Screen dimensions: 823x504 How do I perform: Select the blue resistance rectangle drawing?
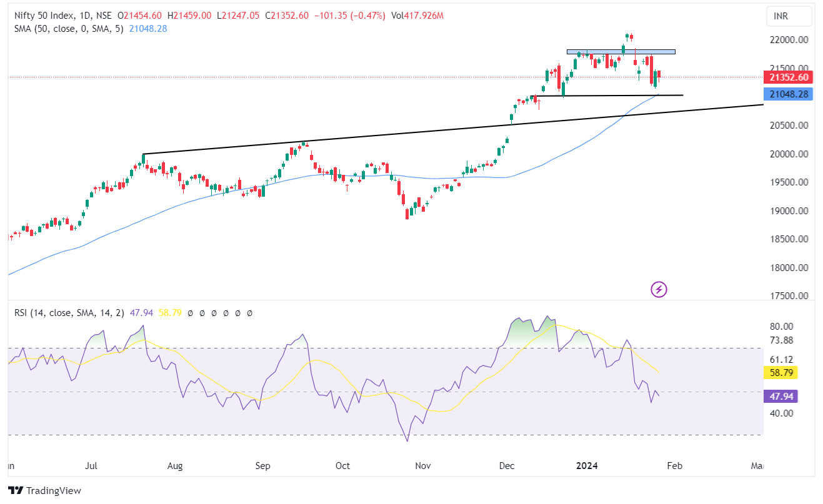[x=621, y=51]
